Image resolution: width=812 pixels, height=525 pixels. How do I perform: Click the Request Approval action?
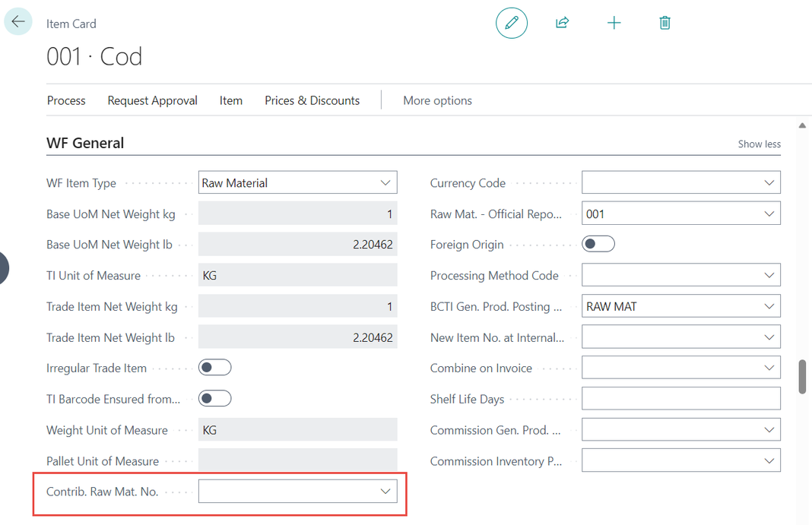coord(152,100)
